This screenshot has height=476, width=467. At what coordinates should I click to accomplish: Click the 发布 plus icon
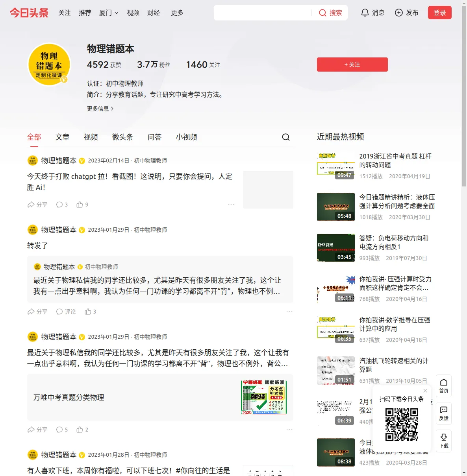(399, 13)
